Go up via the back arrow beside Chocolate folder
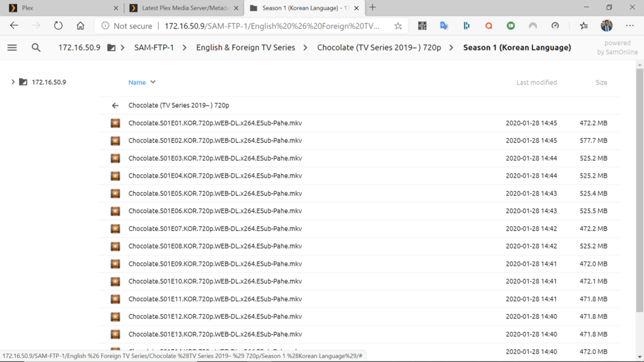644x362 pixels. 115,106
